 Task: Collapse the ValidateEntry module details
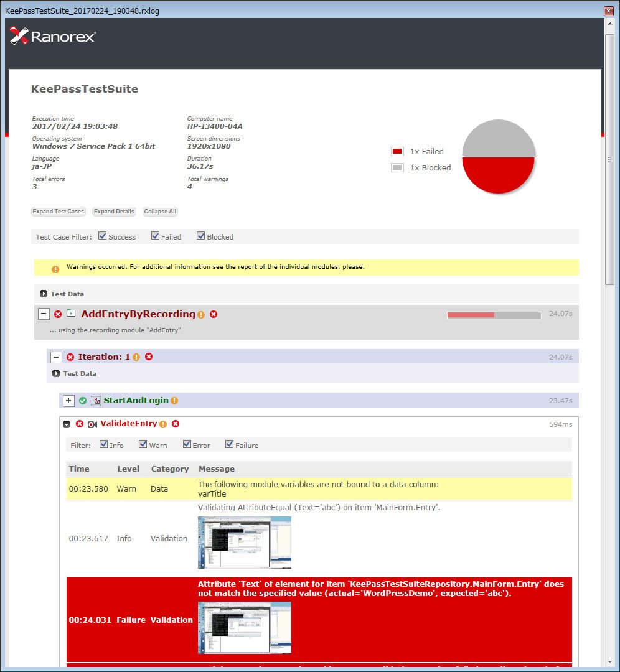click(x=67, y=424)
